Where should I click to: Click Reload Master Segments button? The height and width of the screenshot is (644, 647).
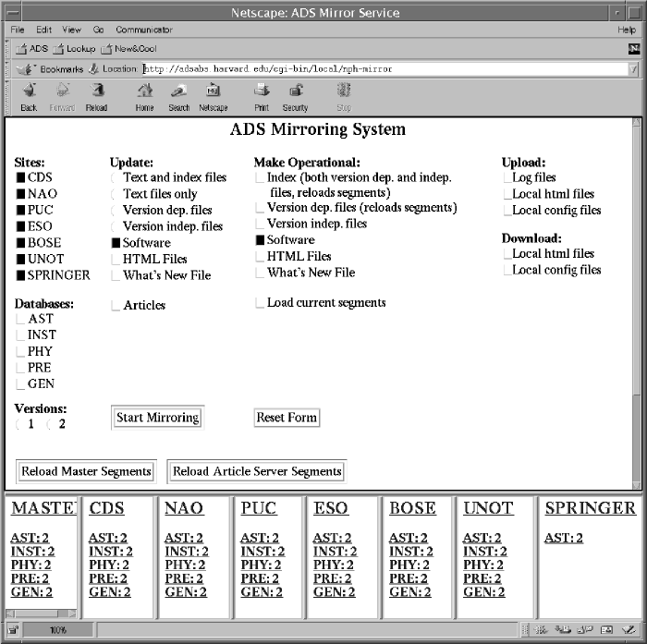[86, 471]
